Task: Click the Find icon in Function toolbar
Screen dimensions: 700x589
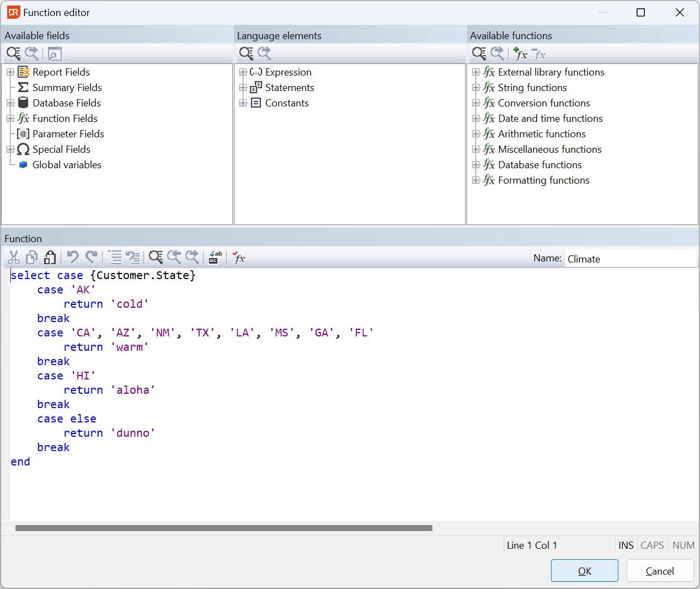Action: 156,258
